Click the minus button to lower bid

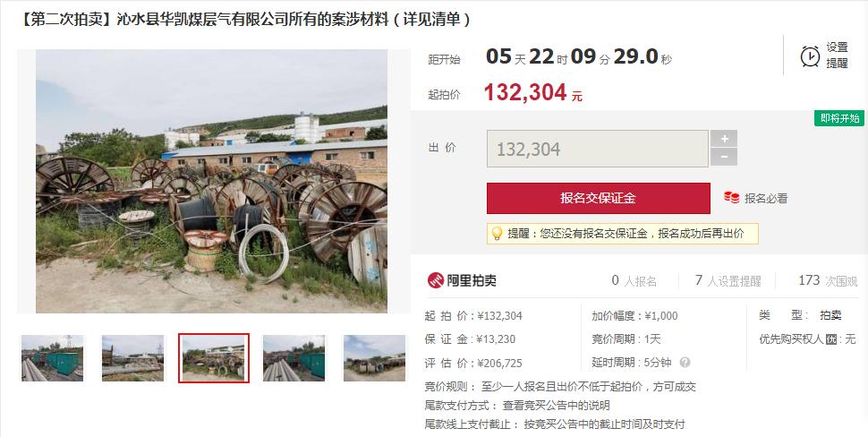724,157
